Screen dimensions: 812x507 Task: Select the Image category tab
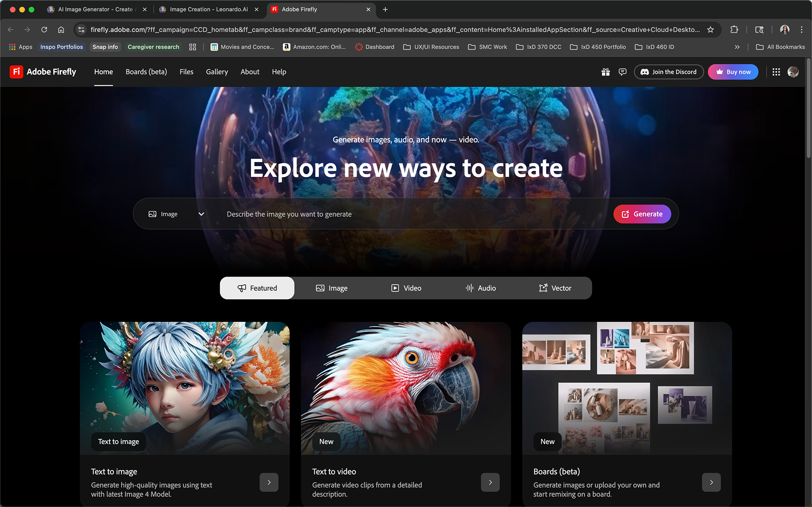pyautogui.click(x=332, y=288)
